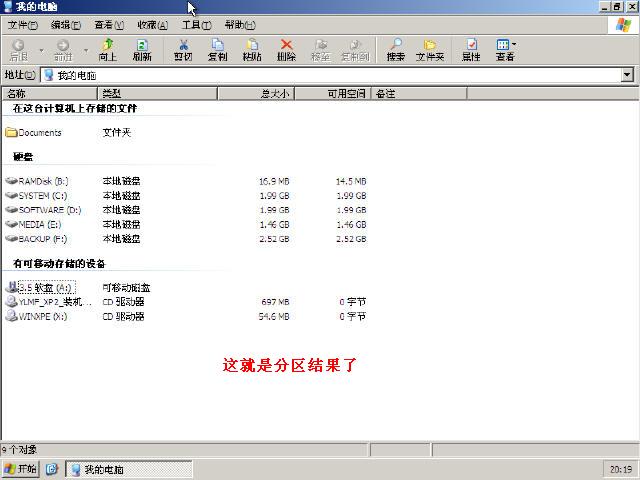Select the SYSTEM (C:) drive
The width and height of the screenshot is (640, 480).
click(43, 196)
